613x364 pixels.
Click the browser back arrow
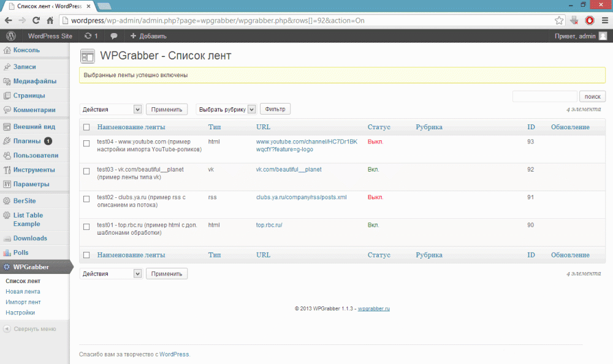click(9, 20)
